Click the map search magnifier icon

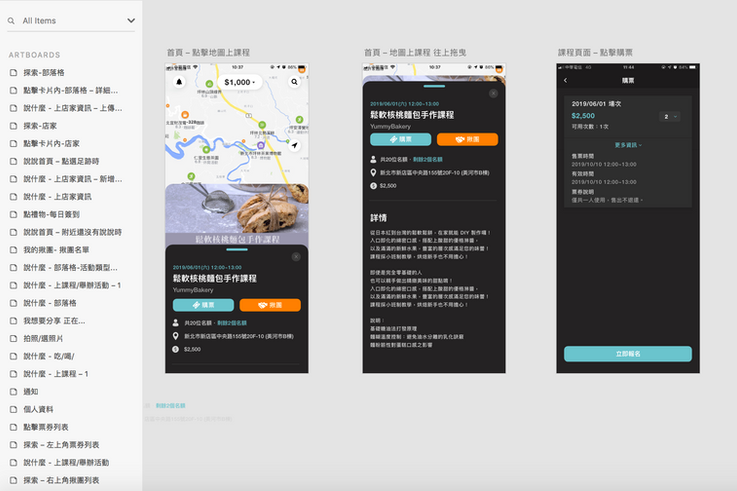294,82
